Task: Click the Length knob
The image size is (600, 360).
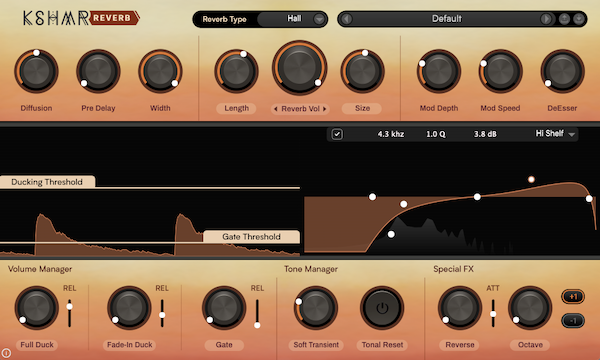Action: click(x=236, y=71)
